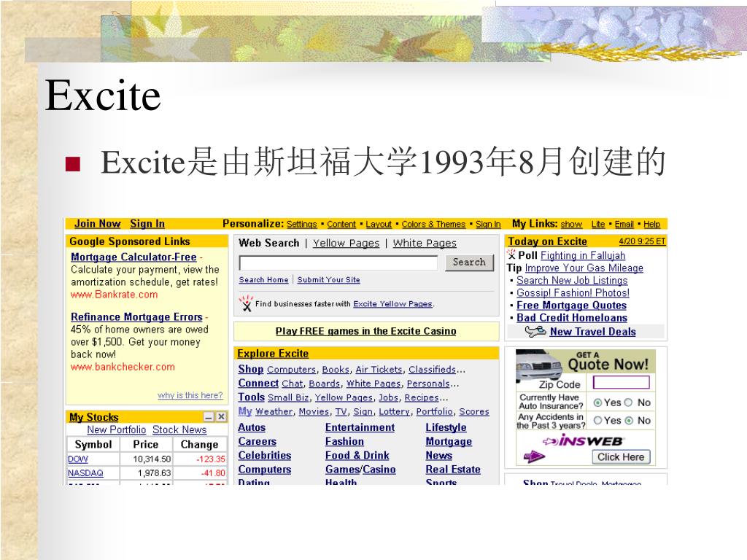747x560 pixels.
Task: Open Mortgage Calculator-Free sponsored link
Action: click(x=133, y=257)
